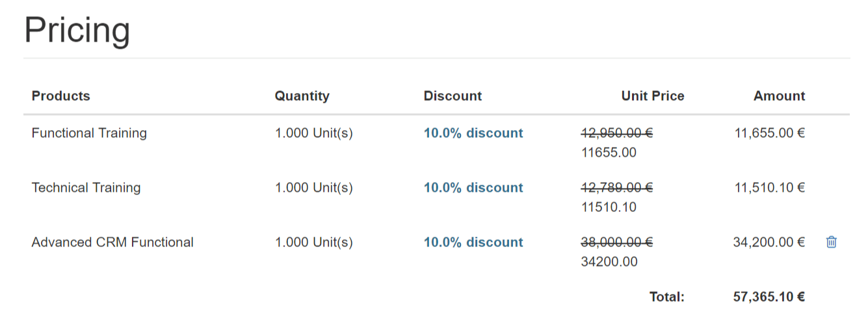Click the Pricing heading
868x316 pixels.
coord(77,30)
